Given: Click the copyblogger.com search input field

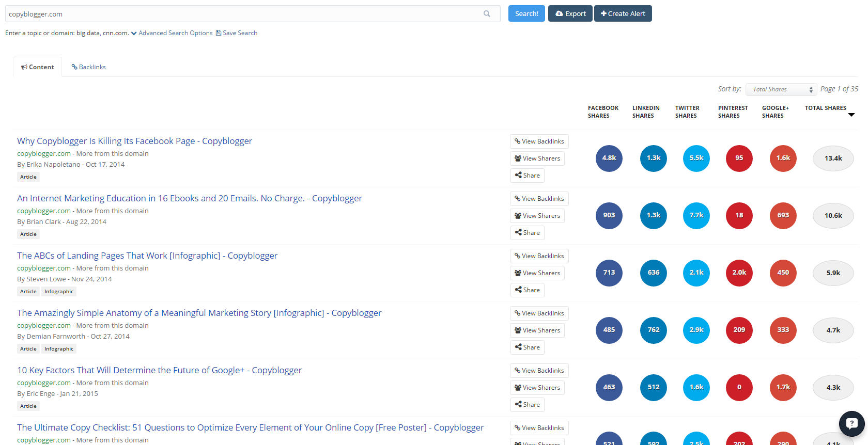Looking at the screenshot, I should pos(253,14).
